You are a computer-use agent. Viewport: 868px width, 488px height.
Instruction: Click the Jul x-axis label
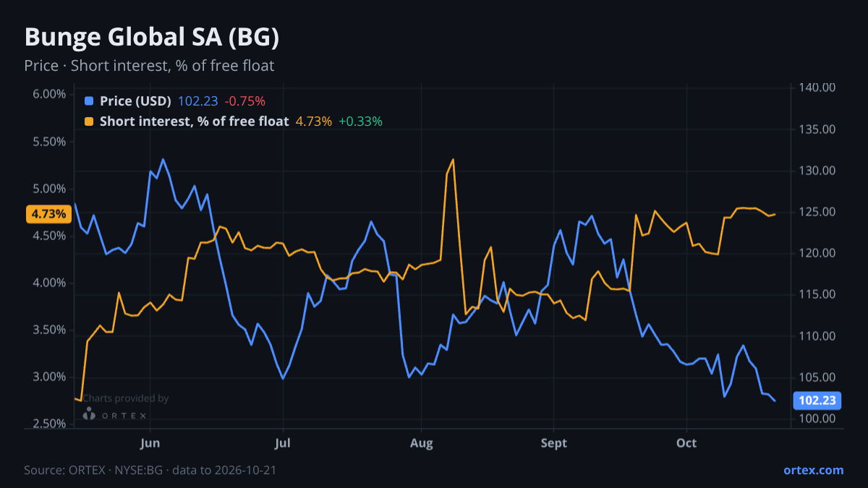(x=283, y=442)
